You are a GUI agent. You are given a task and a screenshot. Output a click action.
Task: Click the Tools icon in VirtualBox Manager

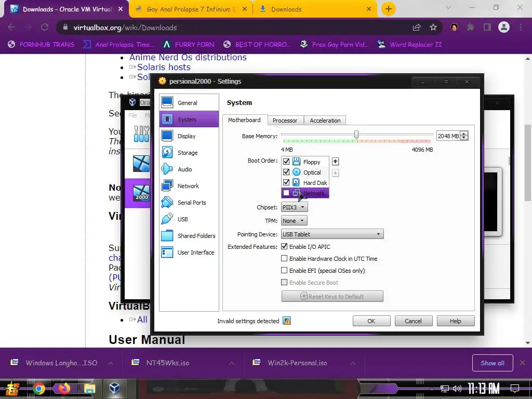click(x=141, y=134)
